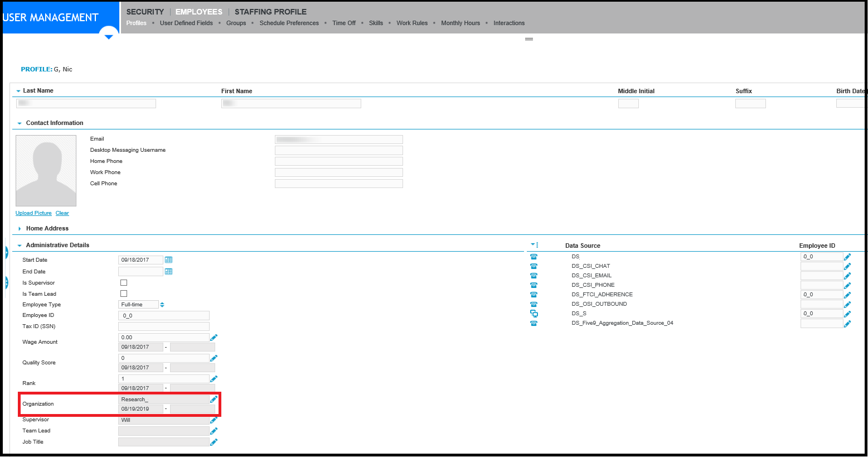Click the Tax ID (SSN) field
Viewport: 868px width, 457px height.
(x=164, y=326)
